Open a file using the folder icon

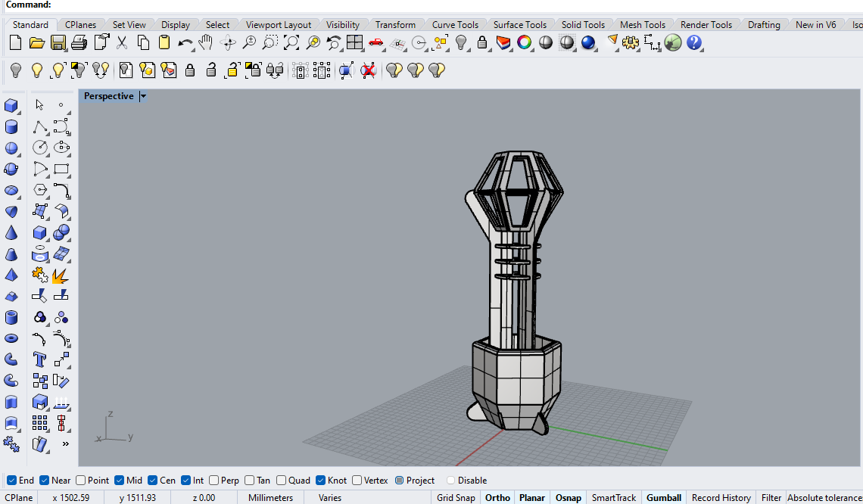point(37,42)
